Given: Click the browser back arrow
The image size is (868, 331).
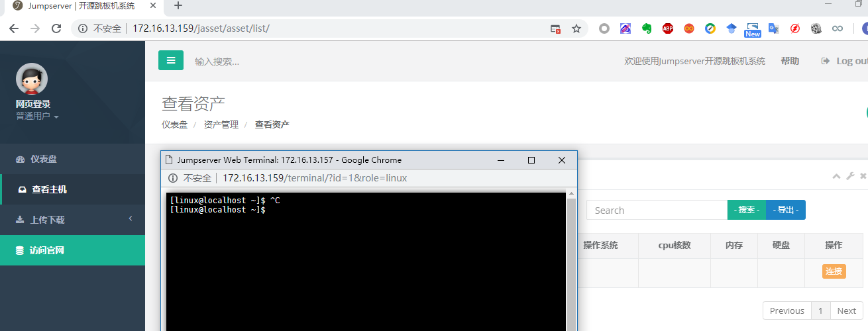Looking at the screenshot, I should point(14,28).
